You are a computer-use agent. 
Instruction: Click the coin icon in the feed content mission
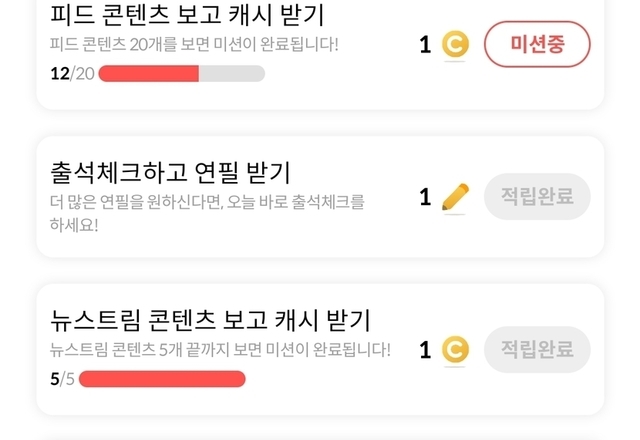455,45
